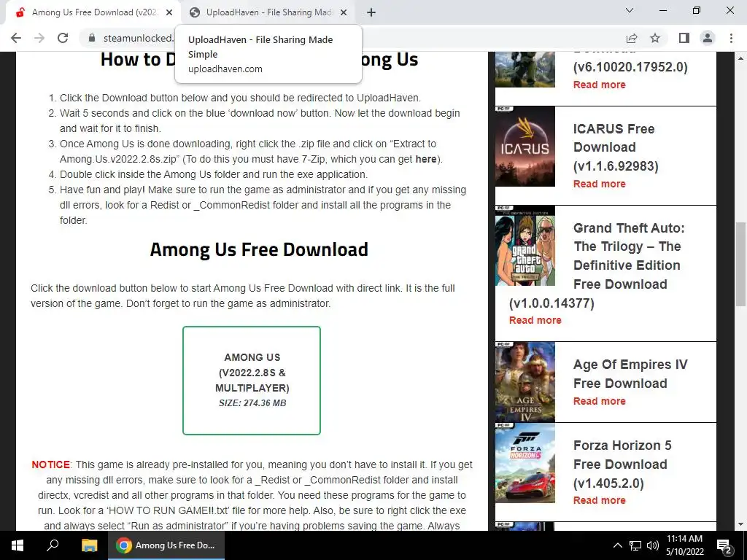Click the scrollbar down arrow
747x560 pixels.
[740, 525]
